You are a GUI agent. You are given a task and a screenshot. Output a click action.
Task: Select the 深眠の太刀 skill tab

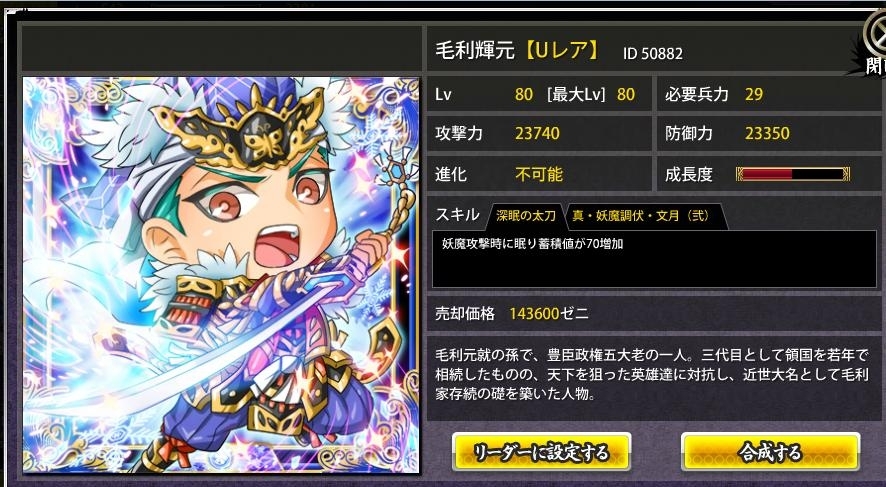(x=525, y=216)
